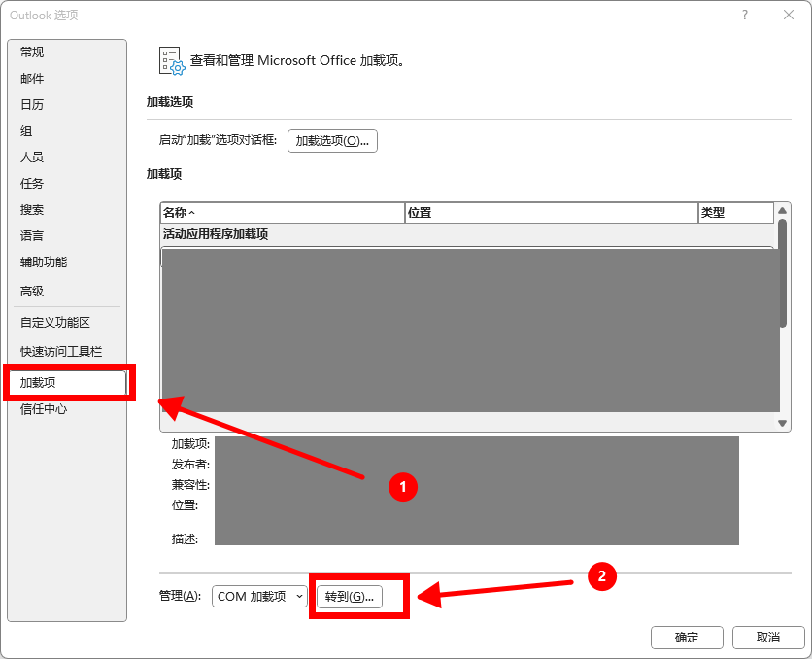Image resolution: width=812 pixels, height=659 pixels.
Task: Select 高级 in the left list
Action: [x=32, y=292]
